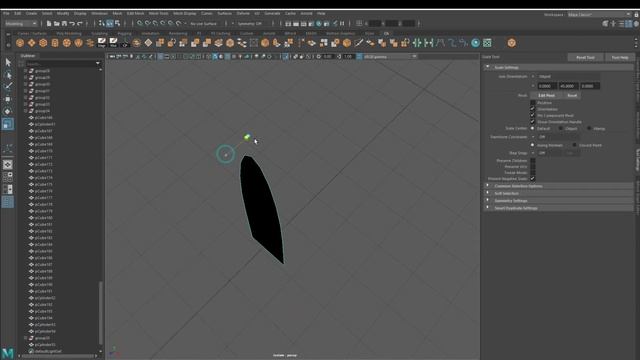Image resolution: width=640 pixels, height=360 pixels.
Task: Click the 45.0000 orientation value field
Action: (x=568, y=86)
